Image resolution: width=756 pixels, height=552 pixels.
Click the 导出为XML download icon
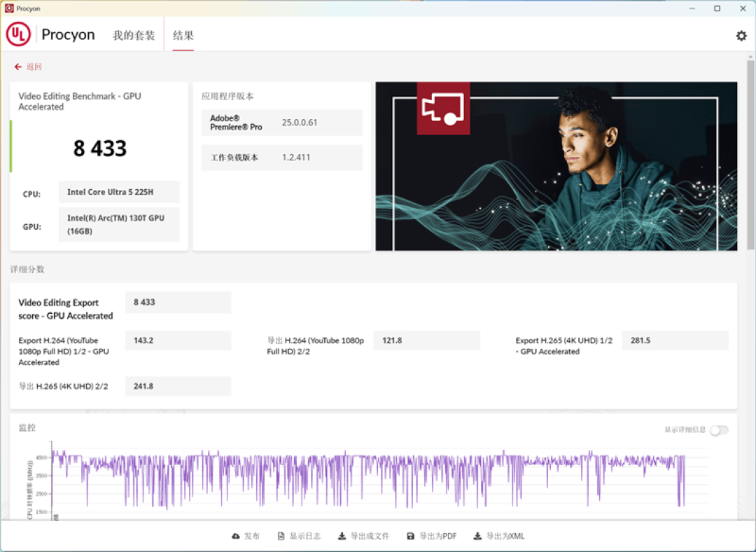point(477,536)
